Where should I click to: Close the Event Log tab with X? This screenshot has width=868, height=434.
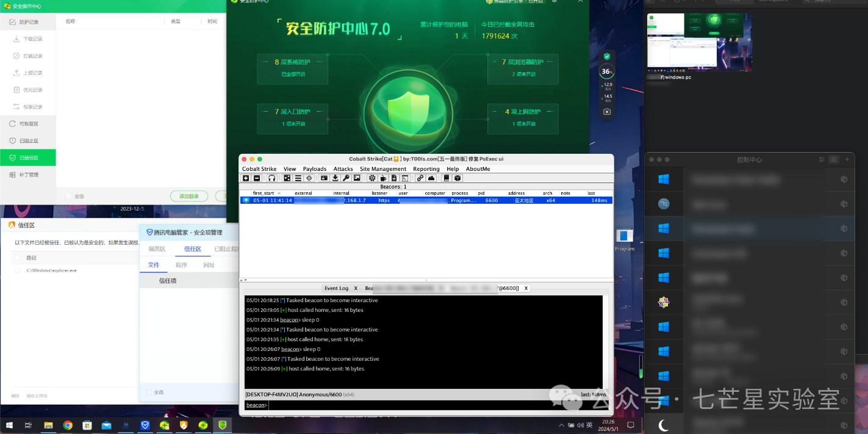pyautogui.click(x=356, y=288)
